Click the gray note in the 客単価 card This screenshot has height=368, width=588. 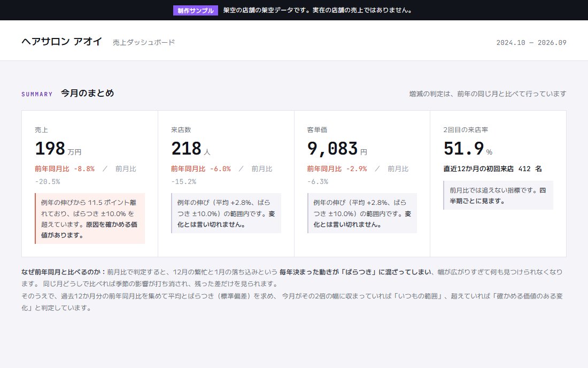click(x=362, y=213)
